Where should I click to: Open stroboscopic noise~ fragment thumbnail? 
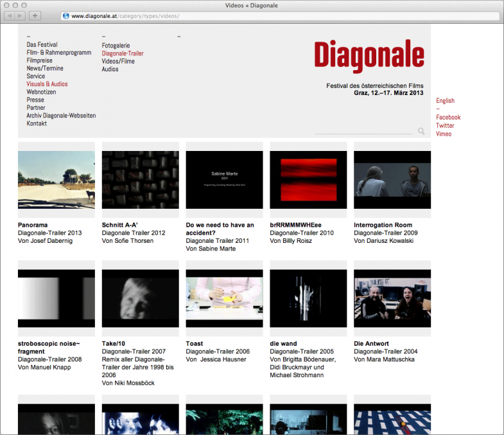(x=56, y=298)
